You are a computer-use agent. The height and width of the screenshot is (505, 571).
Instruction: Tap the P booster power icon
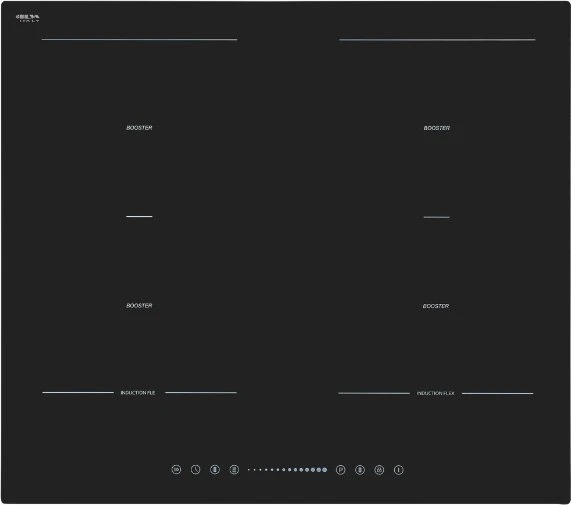pos(340,470)
